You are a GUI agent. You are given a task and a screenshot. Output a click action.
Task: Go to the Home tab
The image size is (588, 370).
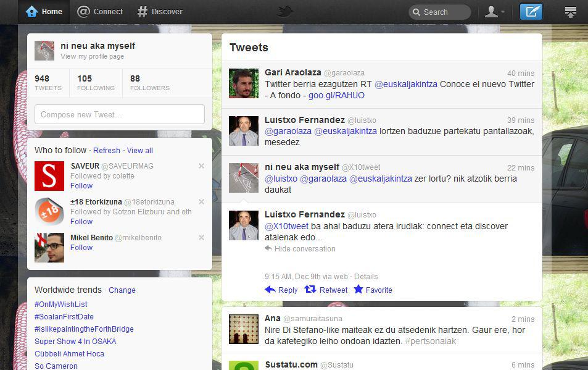(44, 12)
